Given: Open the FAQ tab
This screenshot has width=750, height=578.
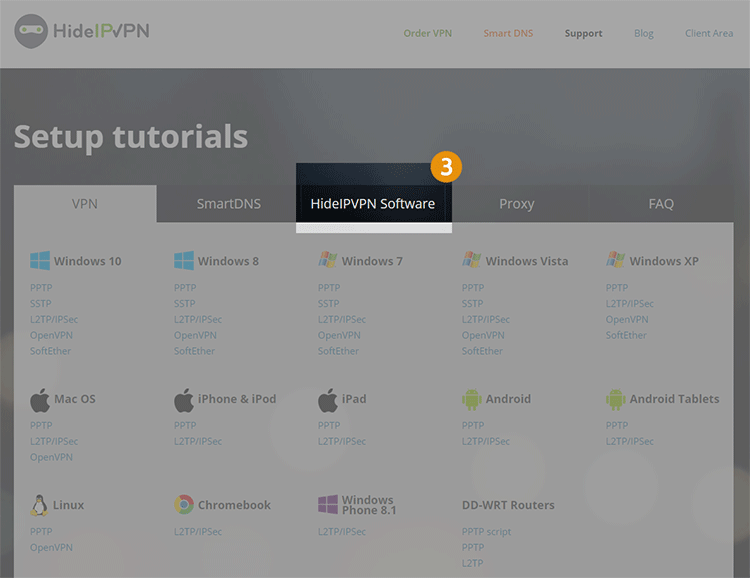Looking at the screenshot, I should click(661, 204).
